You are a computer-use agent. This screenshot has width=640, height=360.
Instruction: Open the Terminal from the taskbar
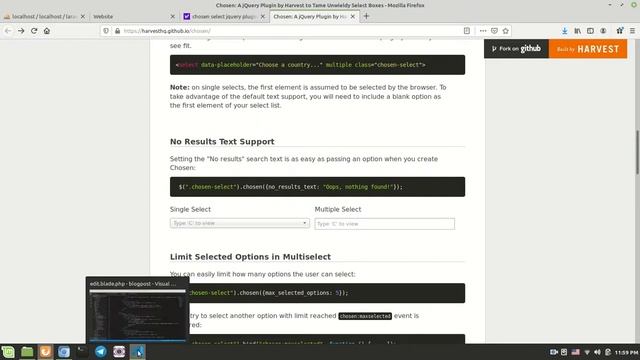pyautogui.click(x=82, y=352)
